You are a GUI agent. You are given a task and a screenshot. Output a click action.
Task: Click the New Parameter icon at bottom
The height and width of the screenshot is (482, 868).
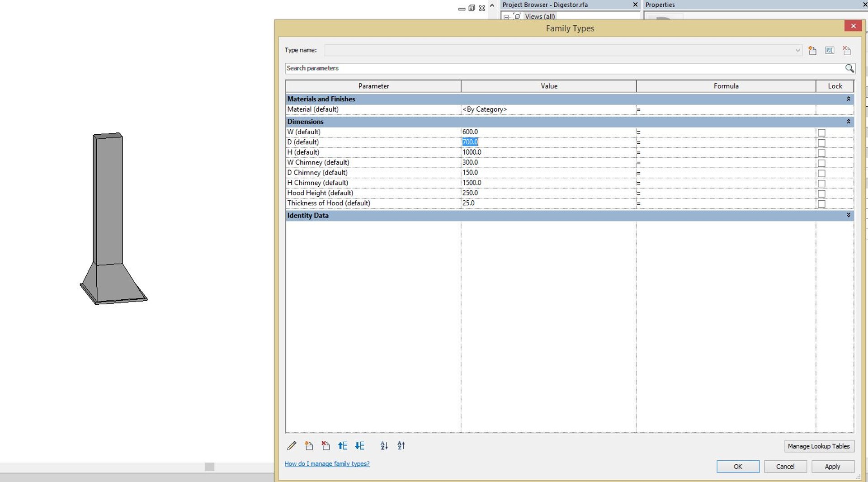(309, 446)
